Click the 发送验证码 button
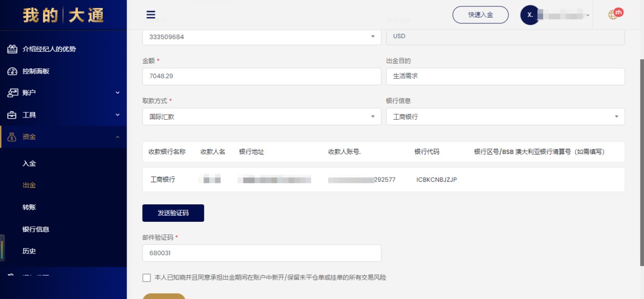Viewport: 644px width, 299px height. point(173,213)
